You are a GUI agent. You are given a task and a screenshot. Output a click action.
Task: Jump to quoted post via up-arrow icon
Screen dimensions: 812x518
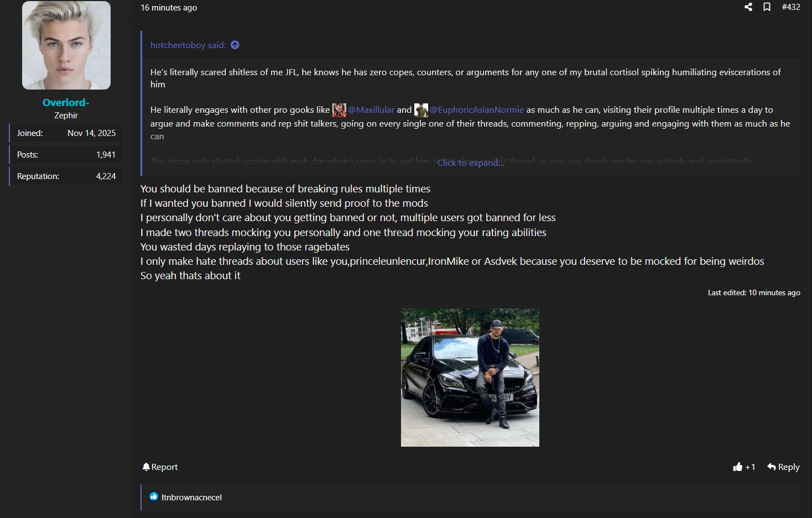coord(235,45)
